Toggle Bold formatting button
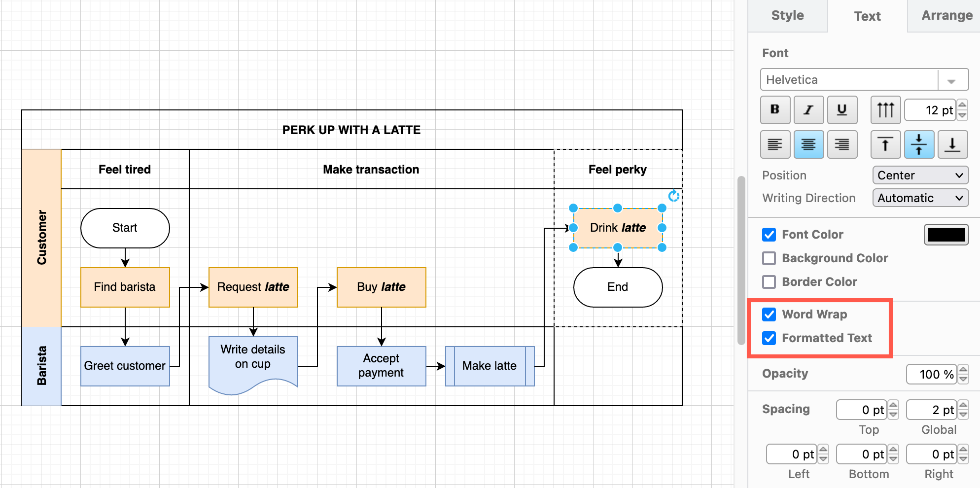Screen dimensions: 980x488 (775, 110)
